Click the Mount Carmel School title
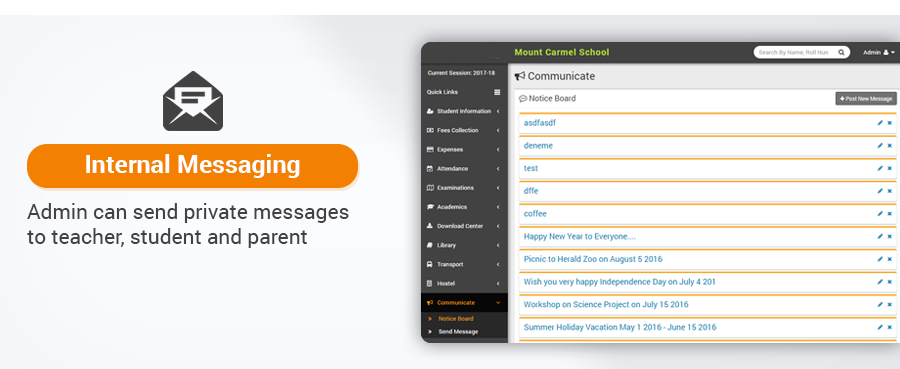The image size is (900, 369). point(561,52)
